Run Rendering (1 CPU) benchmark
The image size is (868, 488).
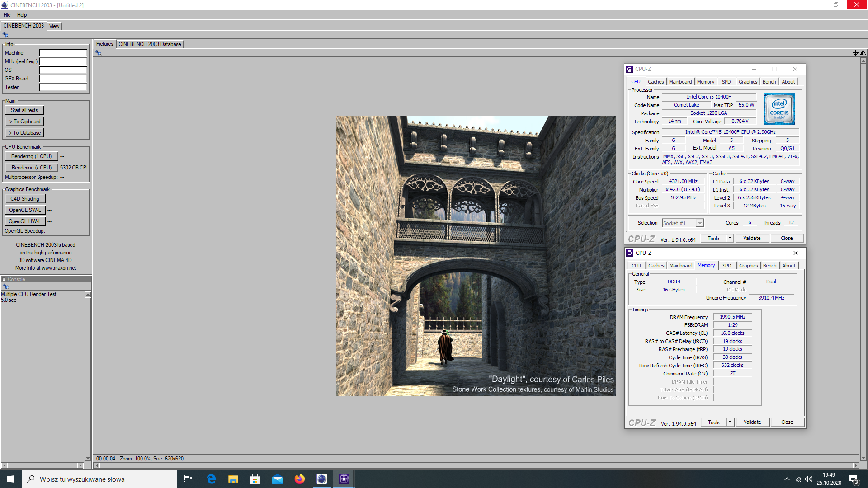point(32,156)
